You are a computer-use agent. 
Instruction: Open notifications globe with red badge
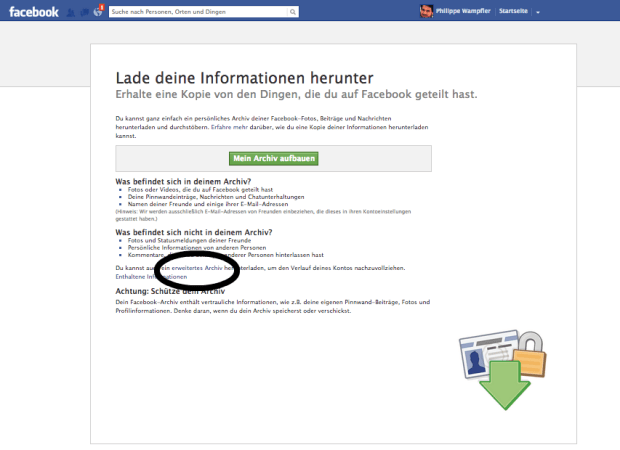pos(97,12)
